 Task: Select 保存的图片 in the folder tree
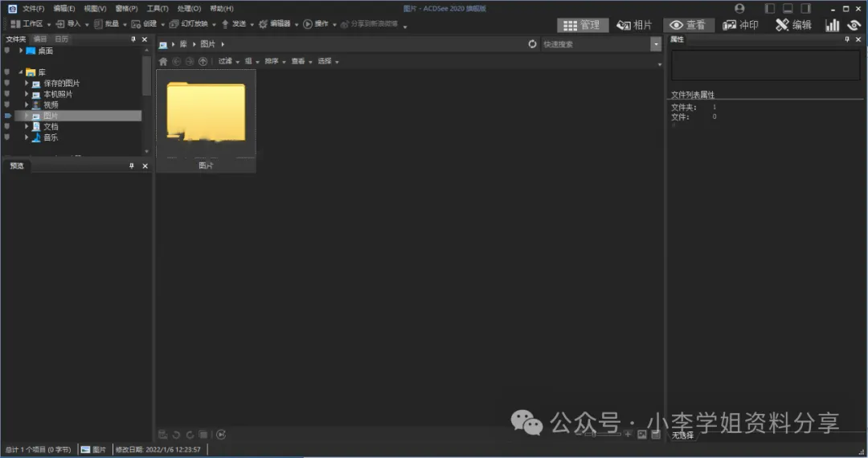[x=61, y=83]
